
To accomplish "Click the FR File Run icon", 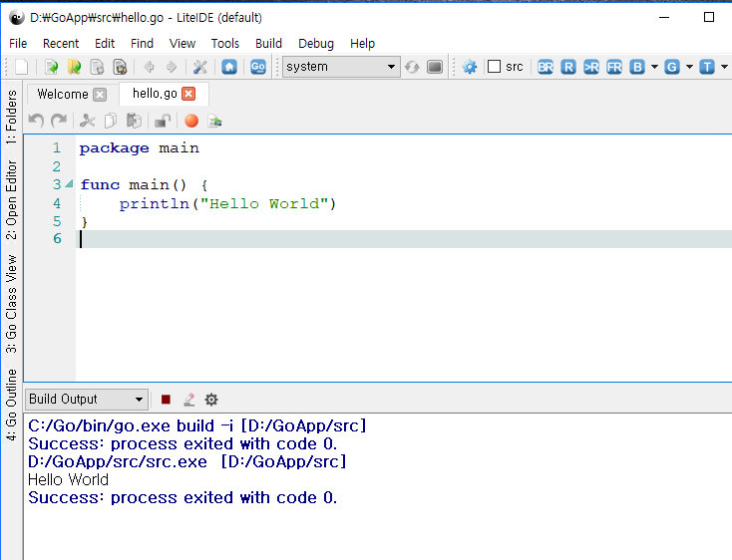I will point(614,67).
